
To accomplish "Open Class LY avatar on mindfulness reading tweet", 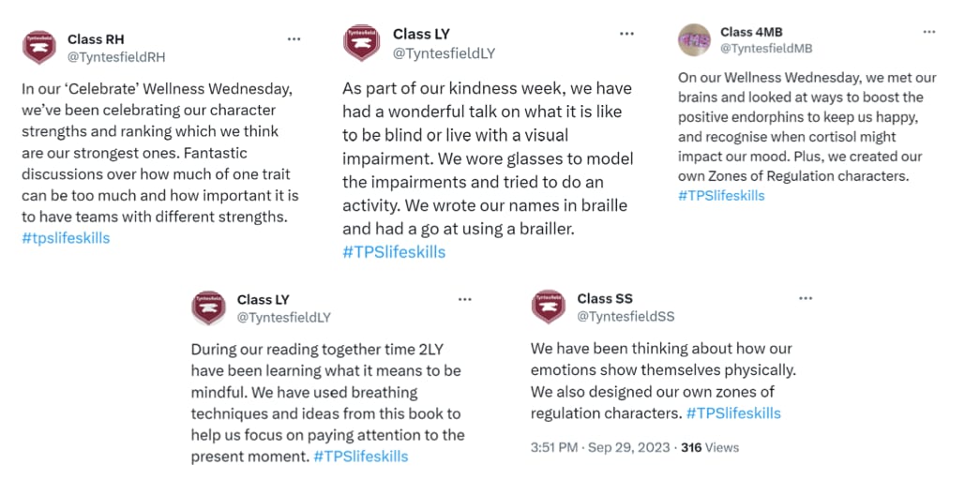I will click(208, 307).
